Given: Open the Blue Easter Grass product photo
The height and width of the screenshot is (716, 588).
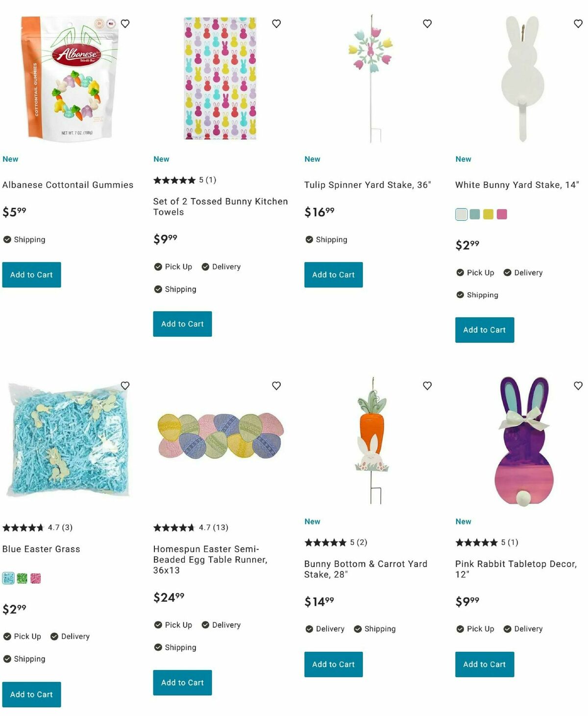Looking at the screenshot, I should pos(68,440).
